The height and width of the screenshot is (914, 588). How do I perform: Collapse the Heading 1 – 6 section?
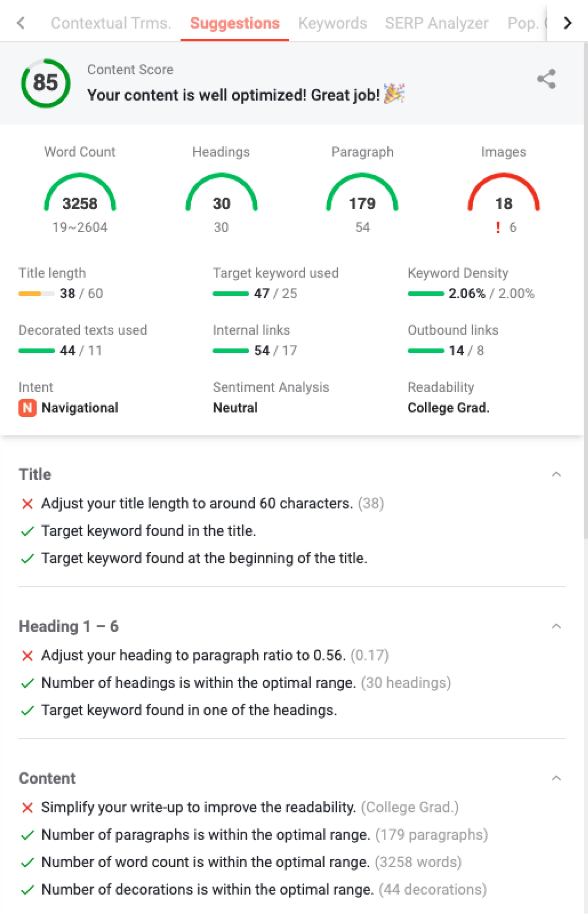(556, 626)
